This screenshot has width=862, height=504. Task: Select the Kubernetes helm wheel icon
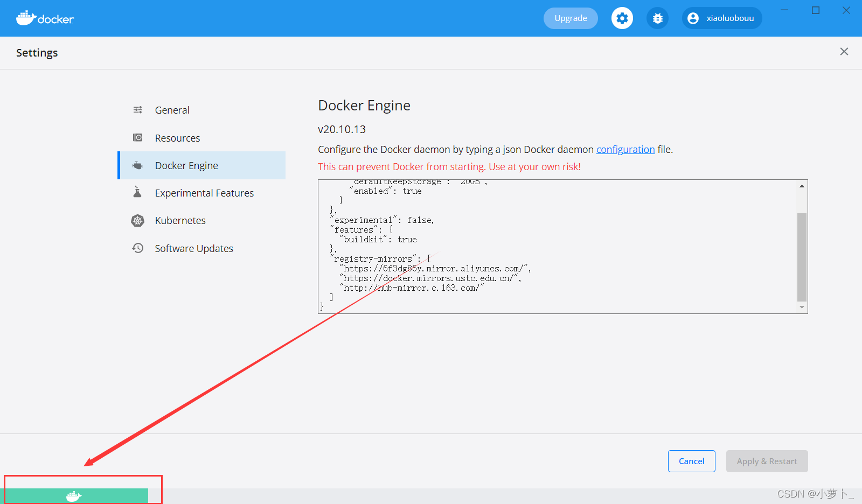138,220
